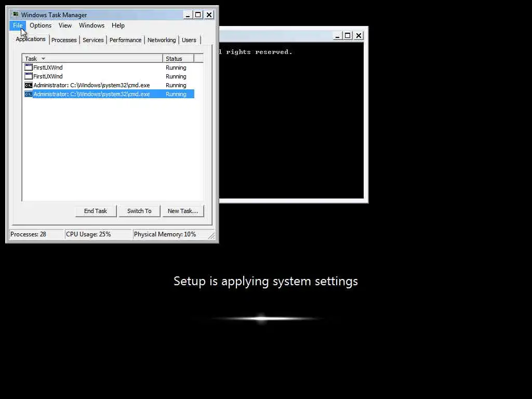Click the New Task... button
This screenshot has height=399, width=532.
[182, 211]
